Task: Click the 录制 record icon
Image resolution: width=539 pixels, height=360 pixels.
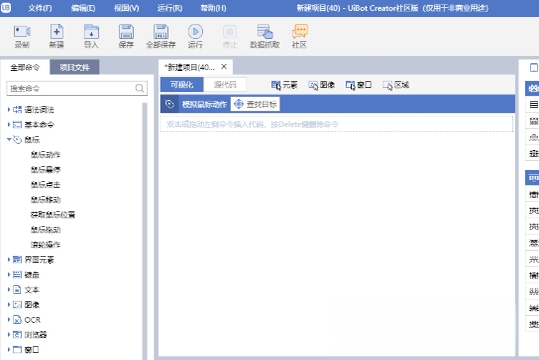Action: 22,32
